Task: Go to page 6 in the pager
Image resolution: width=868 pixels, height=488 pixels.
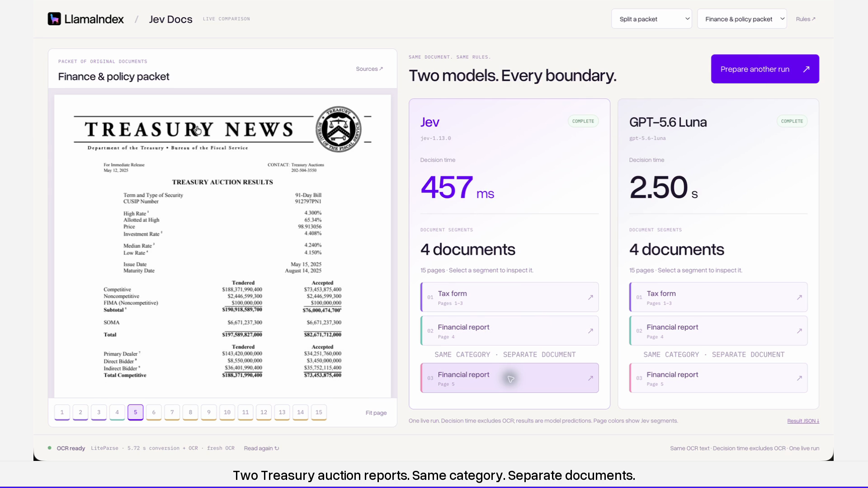Action: tap(154, 412)
